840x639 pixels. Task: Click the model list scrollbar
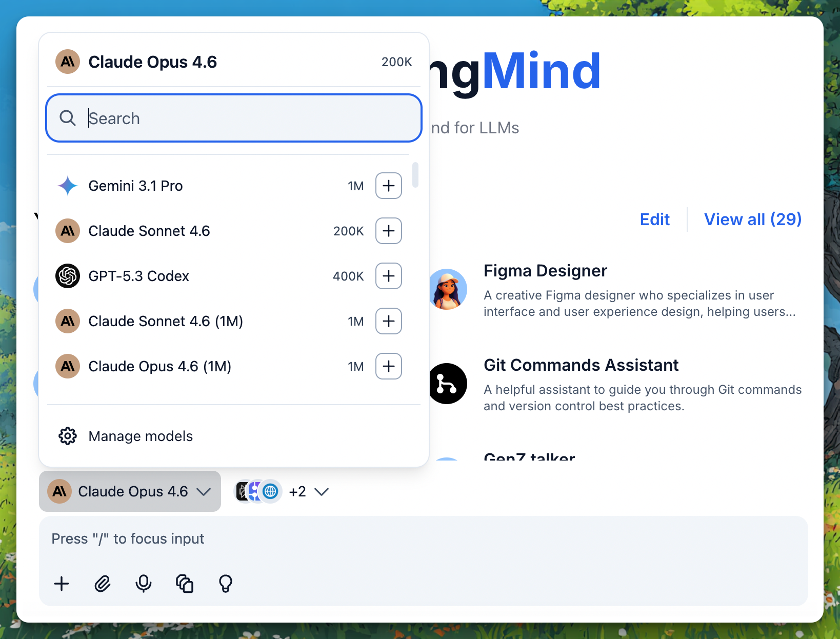415,175
